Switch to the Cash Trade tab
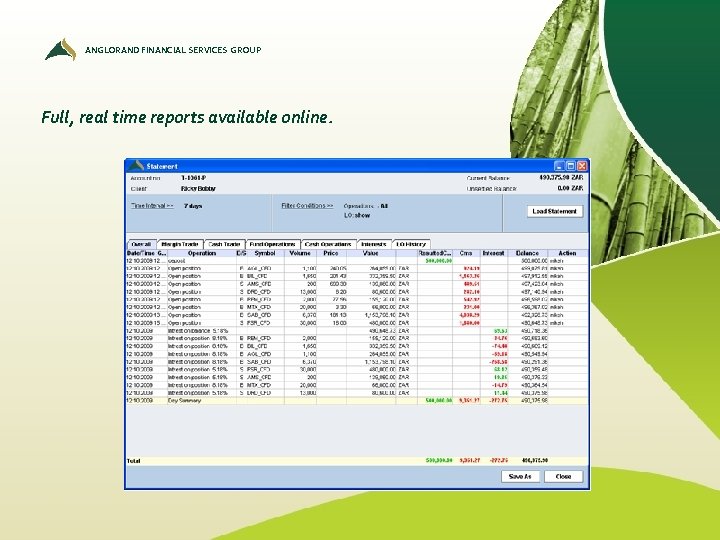 [x=224, y=244]
